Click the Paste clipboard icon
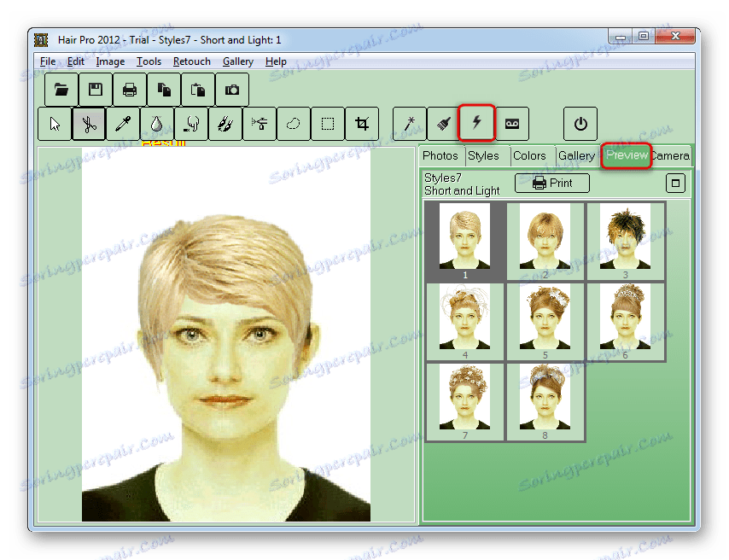 (198, 90)
